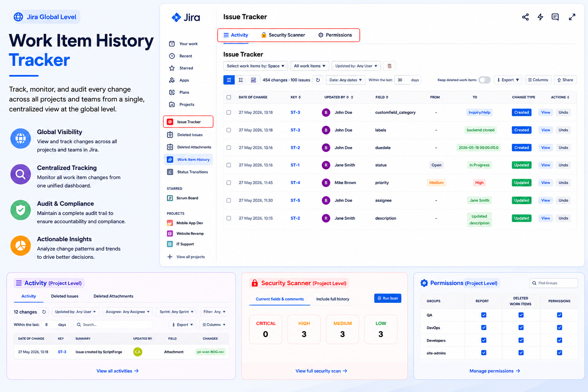The width and height of the screenshot is (588, 392).
Task: Uncheck site-admins Report checkbox
Action: pos(484,353)
